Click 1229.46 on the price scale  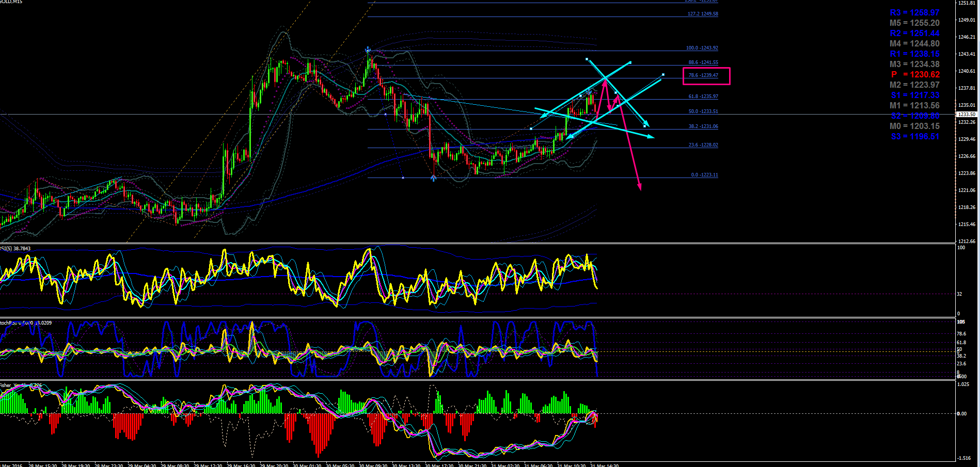click(967, 139)
